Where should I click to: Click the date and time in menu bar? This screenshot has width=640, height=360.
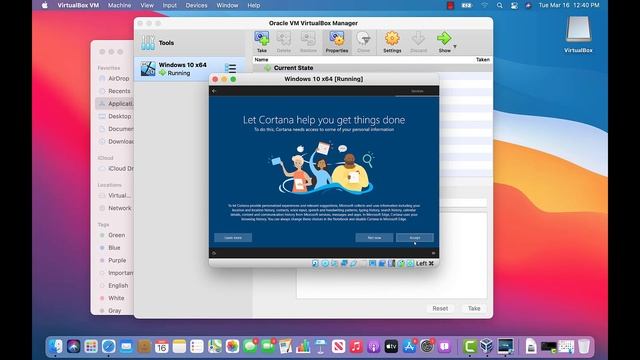(569, 5)
